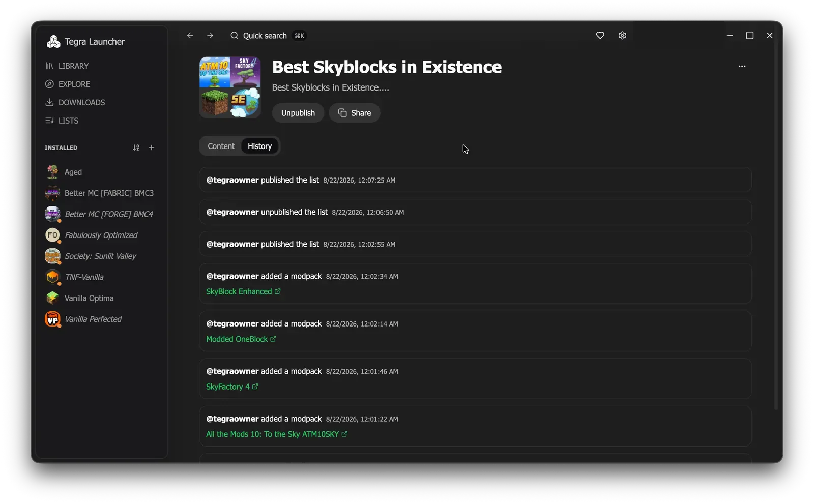Select the History tab
This screenshot has width=814, height=504.
pyautogui.click(x=260, y=146)
